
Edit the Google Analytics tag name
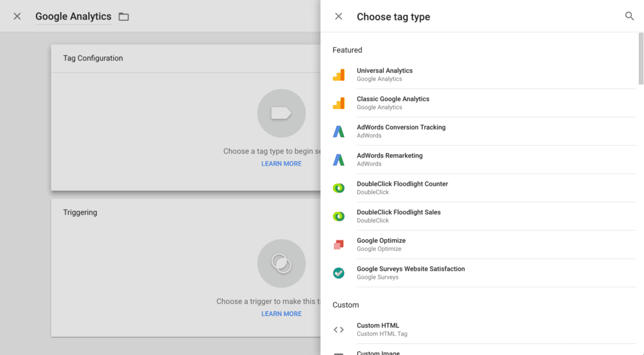73,16
